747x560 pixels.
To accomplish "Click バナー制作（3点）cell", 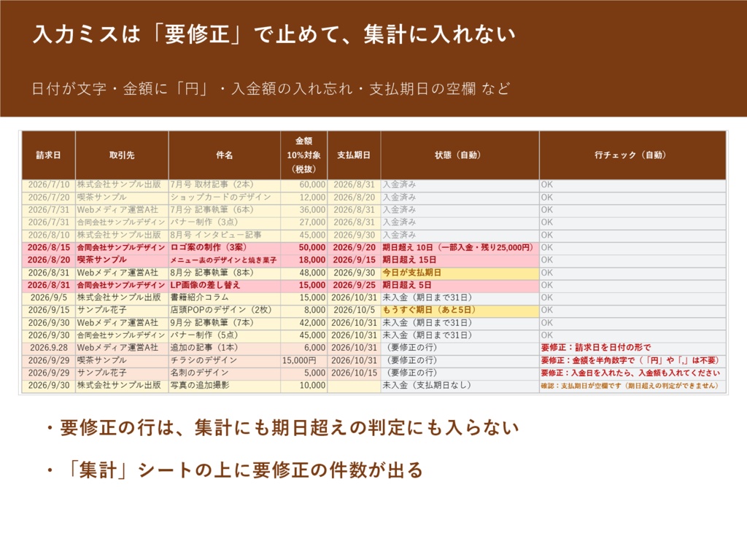I will tap(225, 222).
